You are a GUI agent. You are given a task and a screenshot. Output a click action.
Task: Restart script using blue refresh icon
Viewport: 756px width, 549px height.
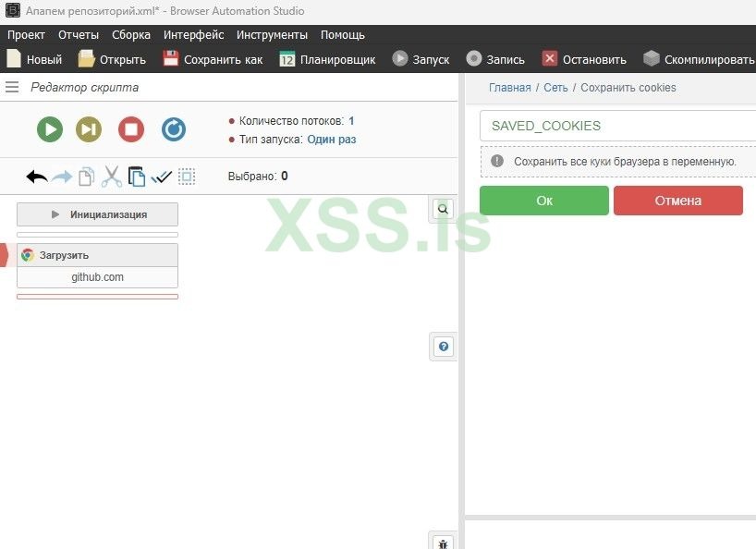click(174, 129)
